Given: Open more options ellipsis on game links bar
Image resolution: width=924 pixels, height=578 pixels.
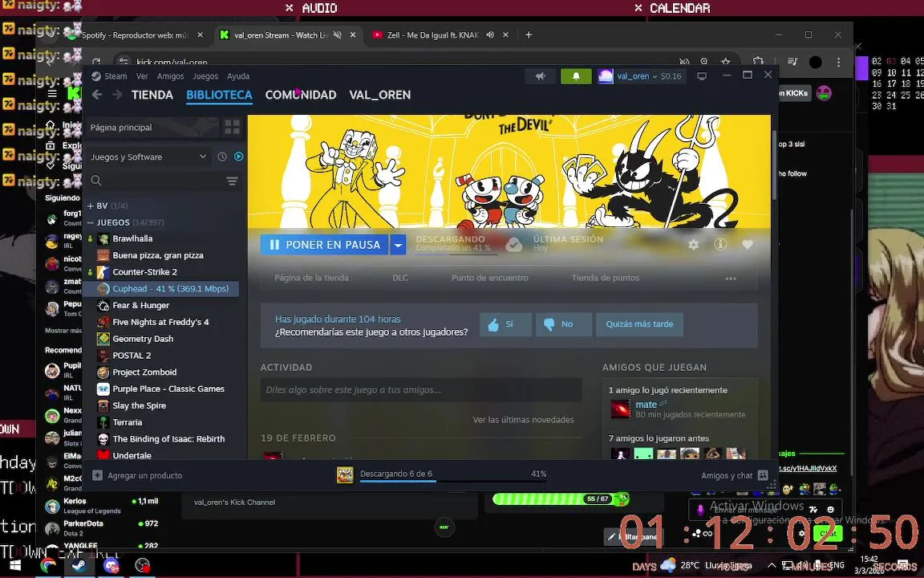Looking at the screenshot, I should tap(731, 279).
